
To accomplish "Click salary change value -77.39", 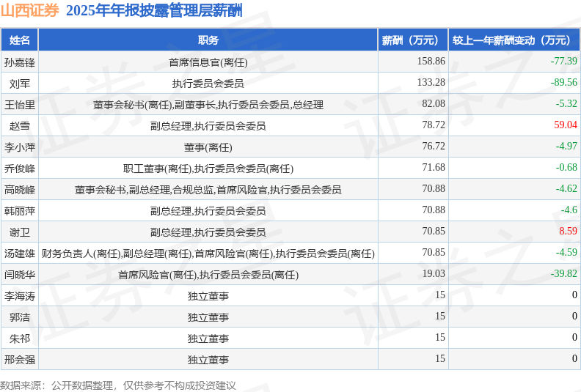I will 563,61.
